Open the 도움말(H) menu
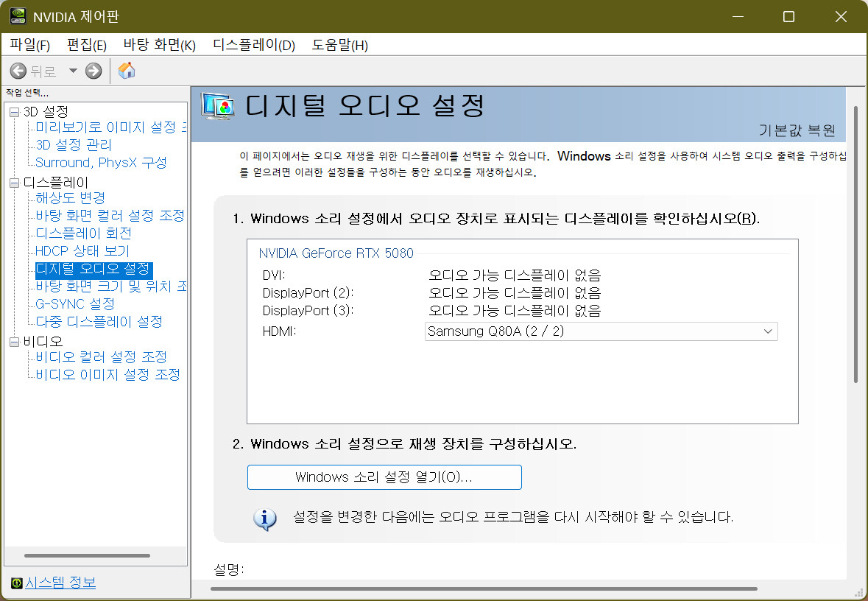Screen dimensions: 868x601 click(340, 45)
